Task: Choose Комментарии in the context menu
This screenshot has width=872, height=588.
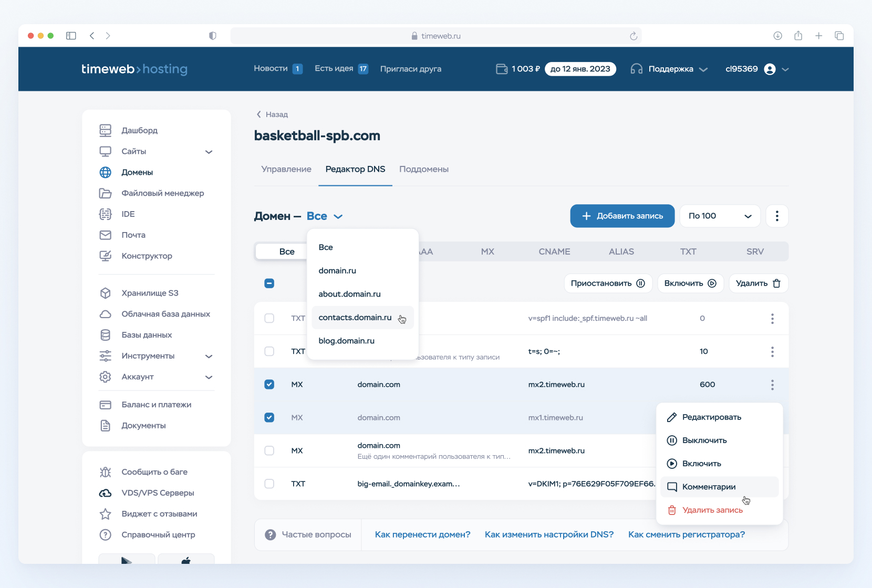Action: (x=720, y=487)
